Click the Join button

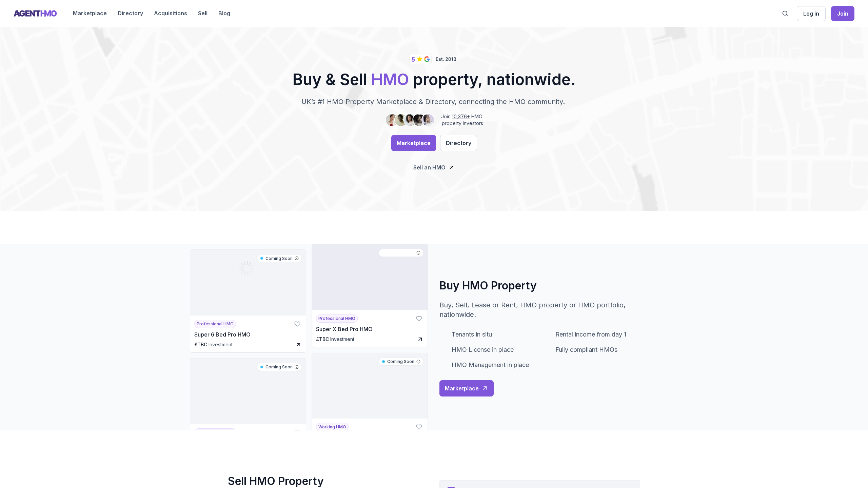point(843,14)
